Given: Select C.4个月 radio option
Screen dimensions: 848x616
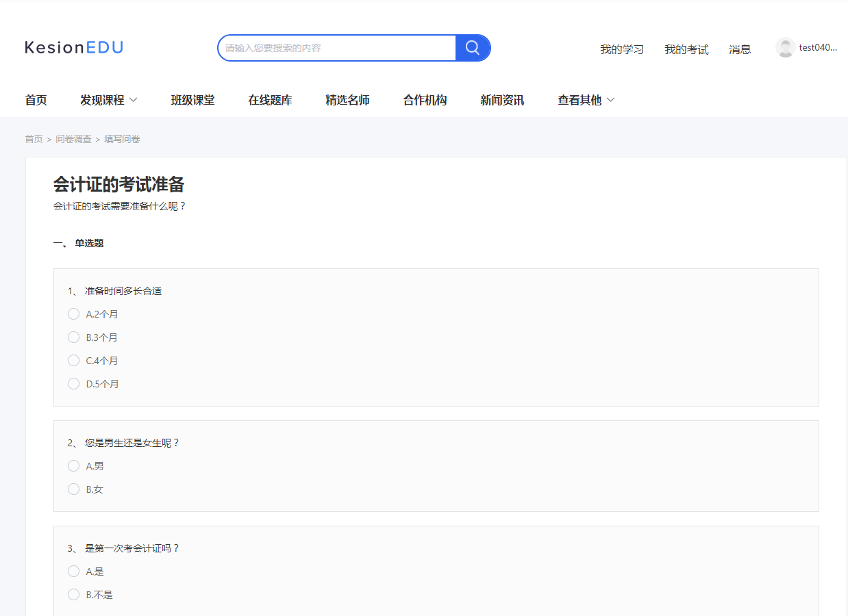Looking at the screenshot, I should [74, 361].
